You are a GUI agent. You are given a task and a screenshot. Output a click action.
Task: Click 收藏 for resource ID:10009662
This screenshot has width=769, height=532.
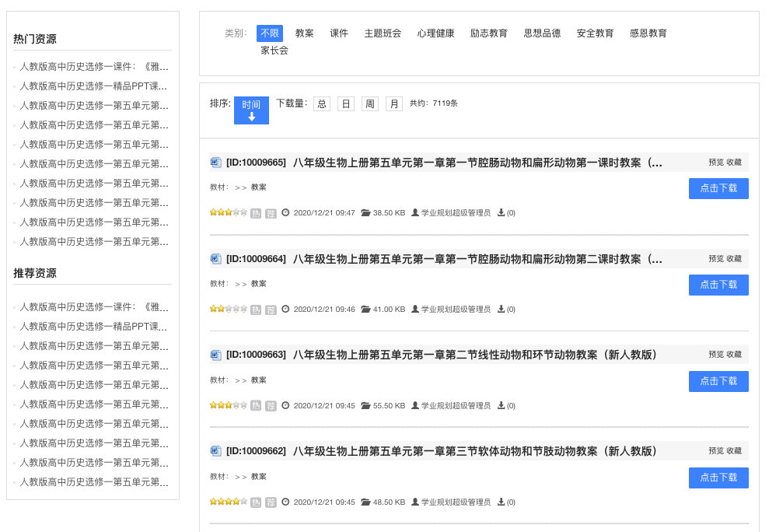pos(734,451)
